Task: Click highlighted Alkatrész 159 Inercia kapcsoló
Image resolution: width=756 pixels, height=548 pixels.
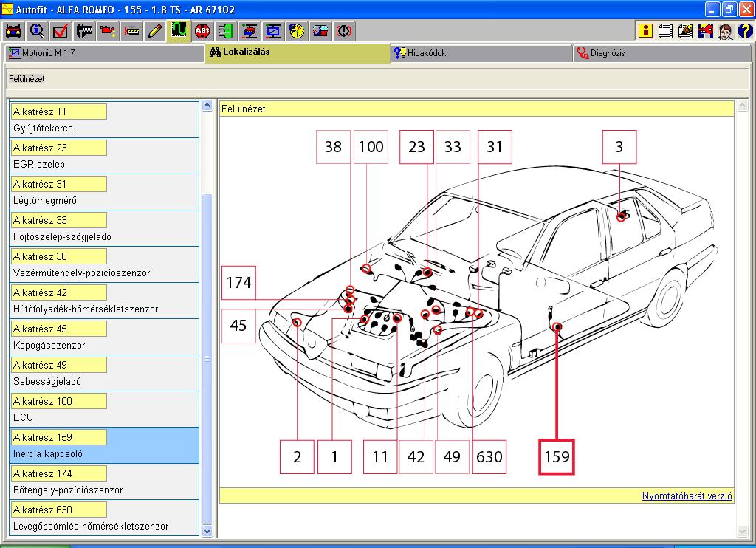Action: 104,445
